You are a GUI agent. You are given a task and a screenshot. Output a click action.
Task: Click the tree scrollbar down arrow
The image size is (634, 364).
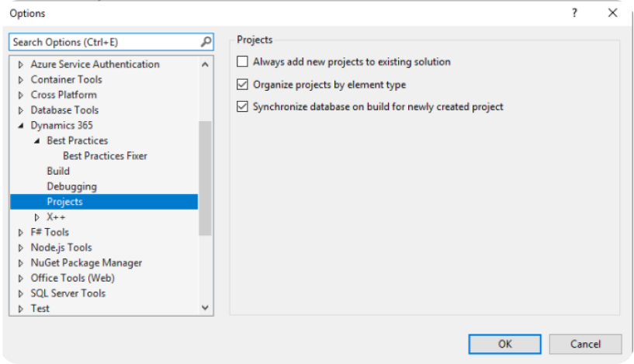pyautogui.click(x=205, y=308)
